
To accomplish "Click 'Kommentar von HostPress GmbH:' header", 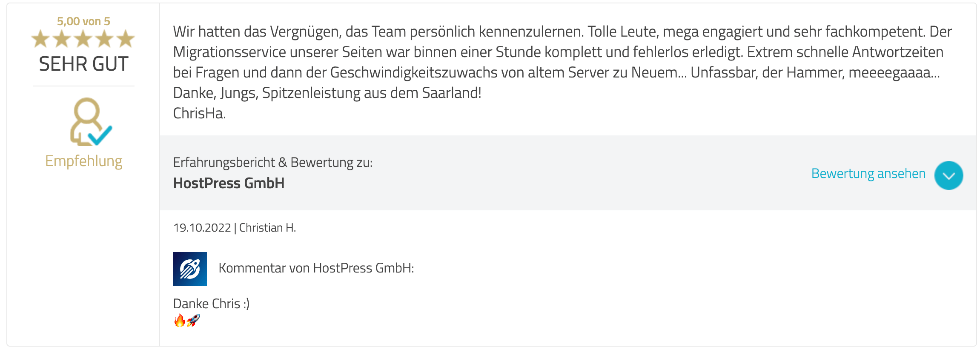I will 315,268.
